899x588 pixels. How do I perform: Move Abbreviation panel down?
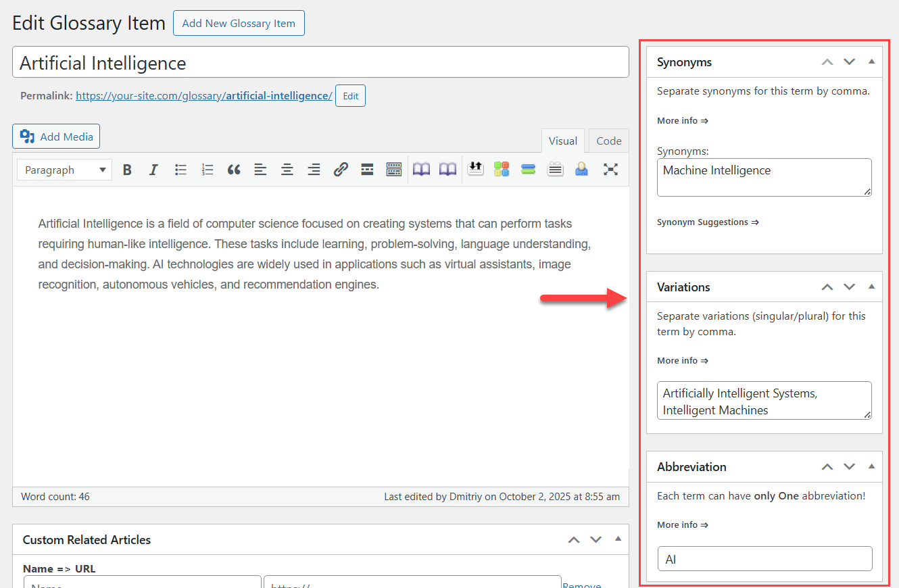pyautogui.click(x=850, y=466)
